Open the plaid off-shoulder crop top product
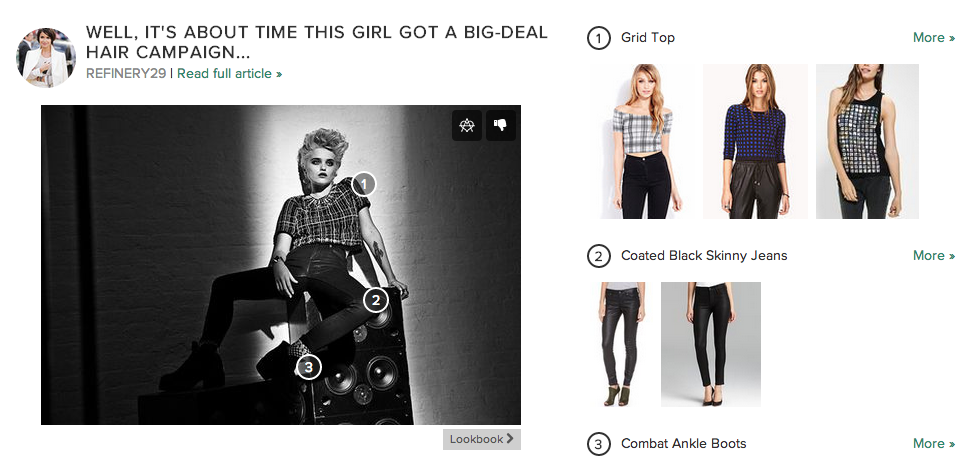The height and width of the screenshot is (461, 966). click(x=643, y=141)
